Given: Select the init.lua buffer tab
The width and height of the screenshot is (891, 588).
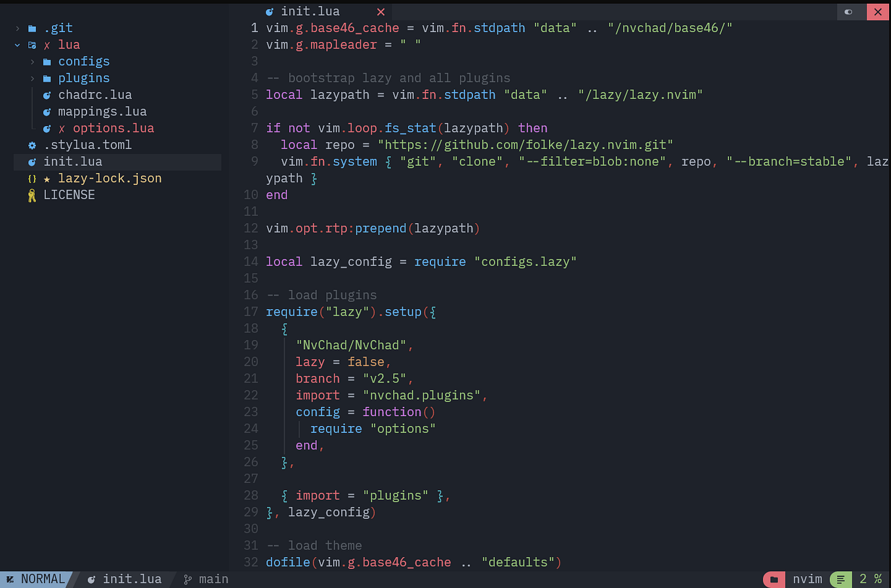Looking at the screenshot, I should [x=310, y=11].
